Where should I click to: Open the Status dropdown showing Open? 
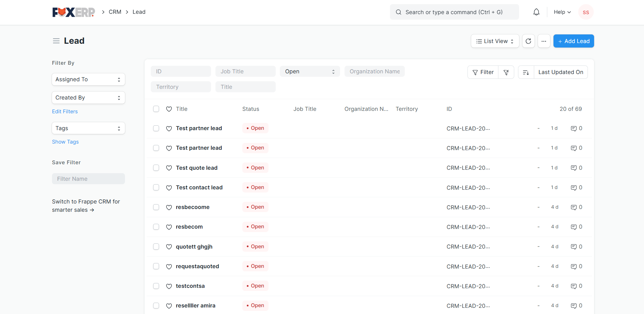(x=310, y=71)
